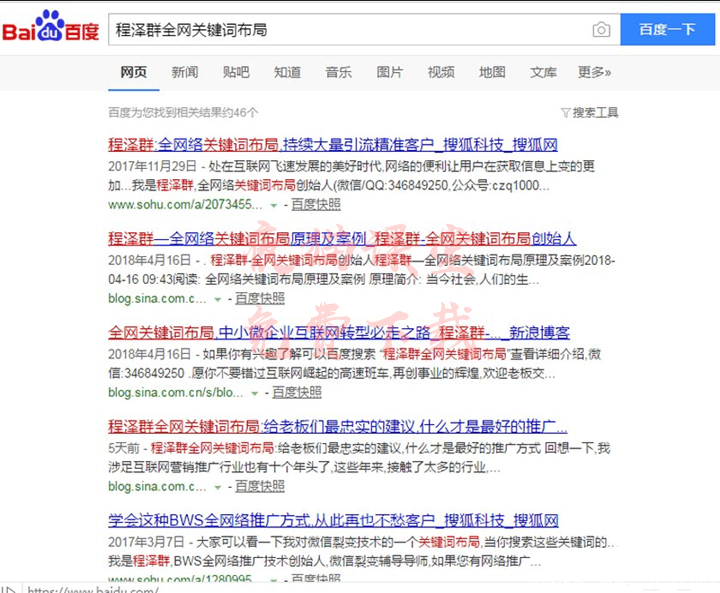
Task: Open 百度快照 for the 5天前 result
Action: [x=260, y=486]
